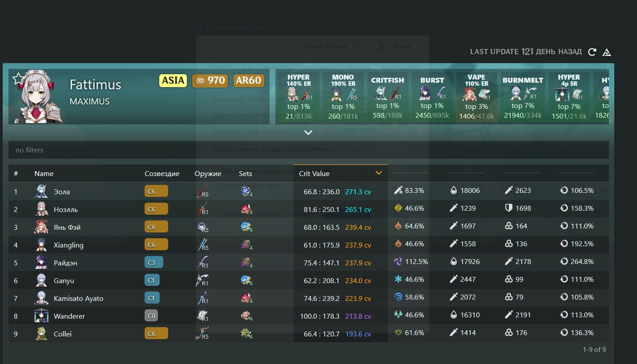The height and width of the screenshot is (364, 637).
Task: Click the LAST UPDATE 121 ДЕНЬ НАЗАД text
Action: click(526, 52)
